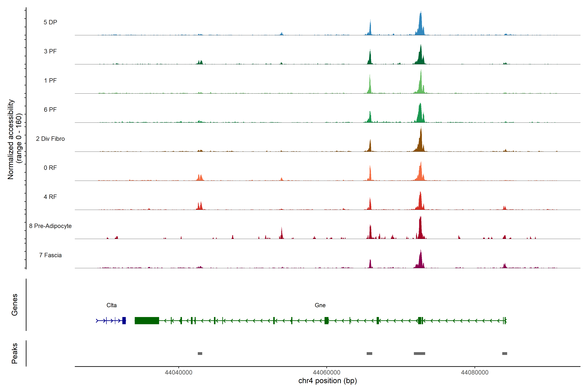588x392 pixels.
Task: Select the 6 PF track label
Action: [x=50, y=109]
